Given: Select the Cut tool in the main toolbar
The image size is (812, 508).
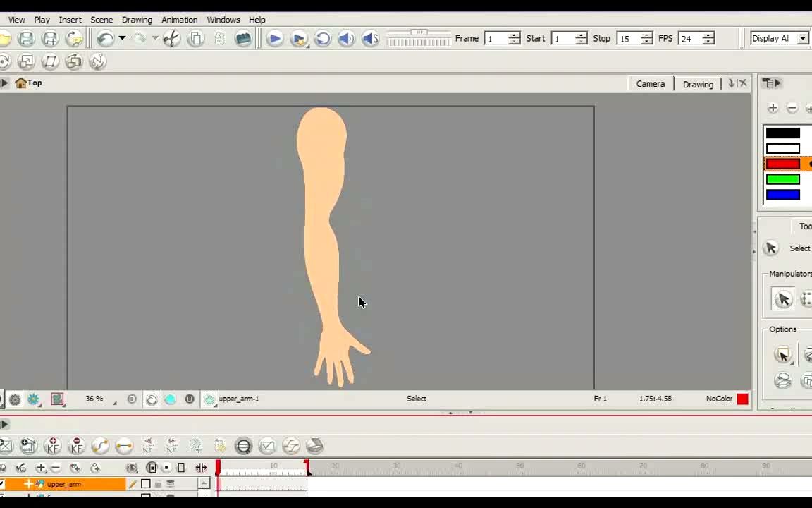Looking at the screenshot, I should [171, 38].
